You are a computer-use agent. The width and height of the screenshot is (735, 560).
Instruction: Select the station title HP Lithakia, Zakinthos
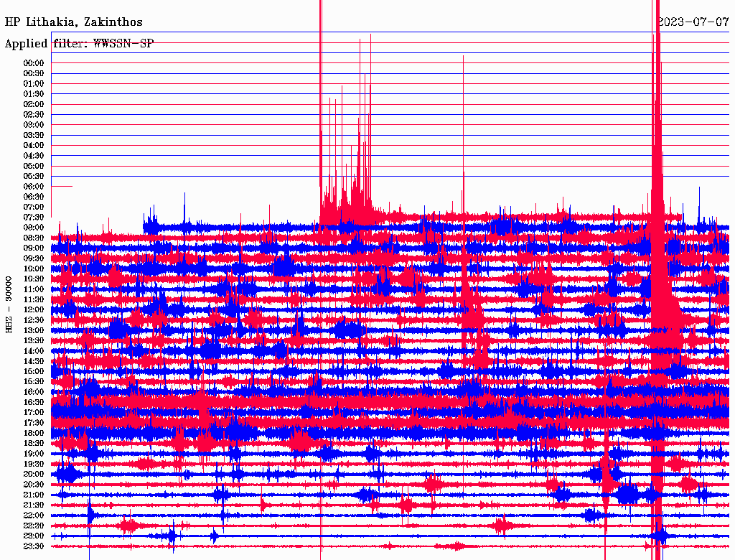pyautogui.click(x=74, y=22)
